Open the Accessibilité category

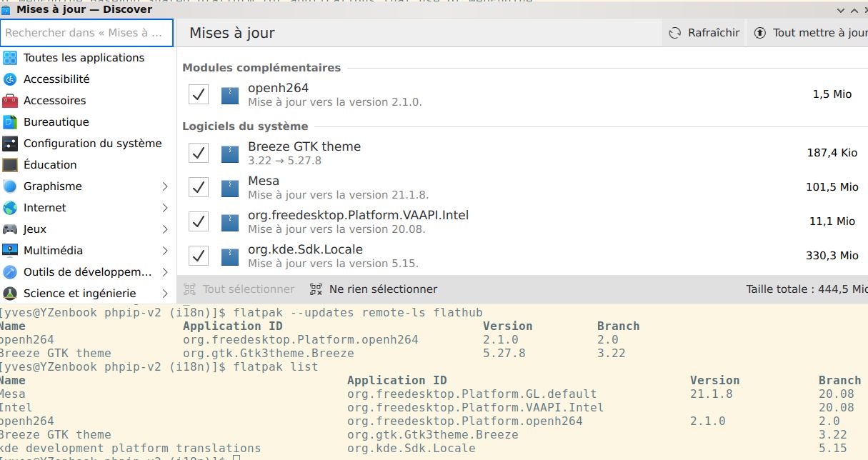click(87, 79)
